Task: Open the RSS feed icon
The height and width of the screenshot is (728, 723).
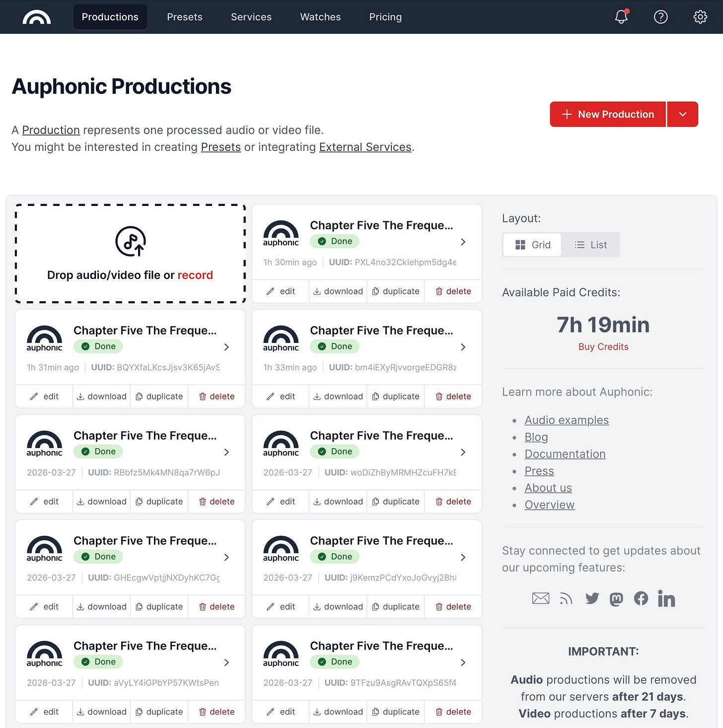Action: (566, 598)
